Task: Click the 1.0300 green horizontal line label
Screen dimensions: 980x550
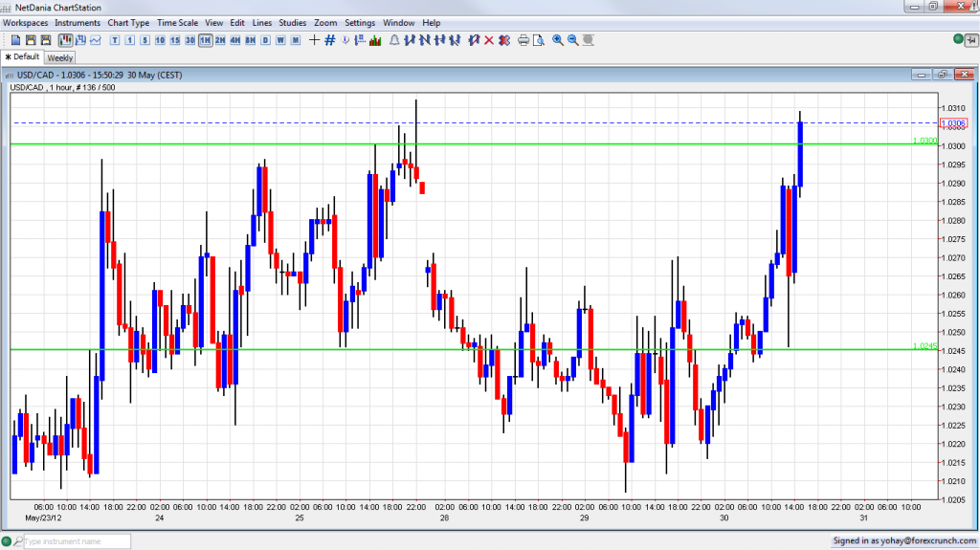Action: (925, 141)
